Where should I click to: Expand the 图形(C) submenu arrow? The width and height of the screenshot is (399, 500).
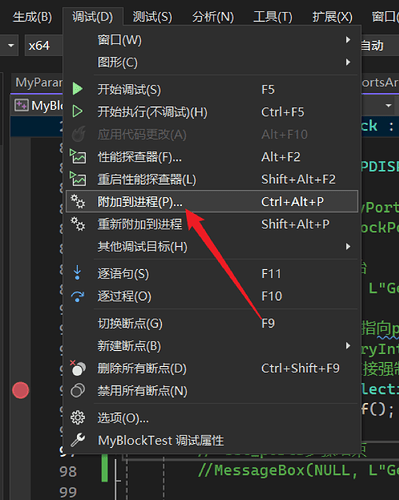348,62
